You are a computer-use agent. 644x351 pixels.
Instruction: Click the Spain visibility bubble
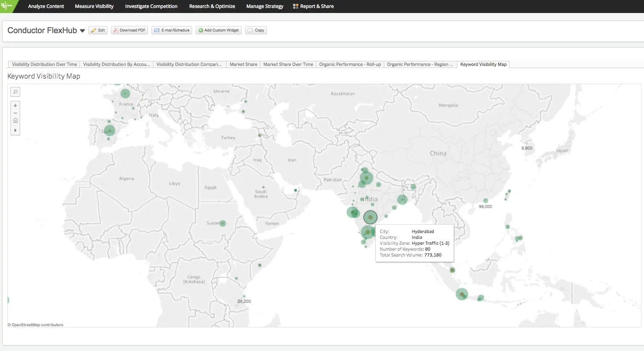tap(109, 131)
